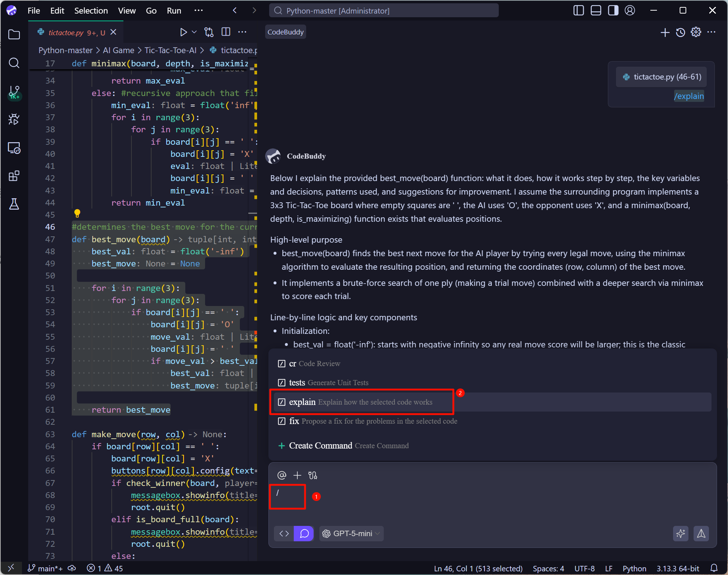Image resolution: width=728 pixels, height=575 pixels.
Task: Click the new chat plus icon
Action: (x=665, y=32)
